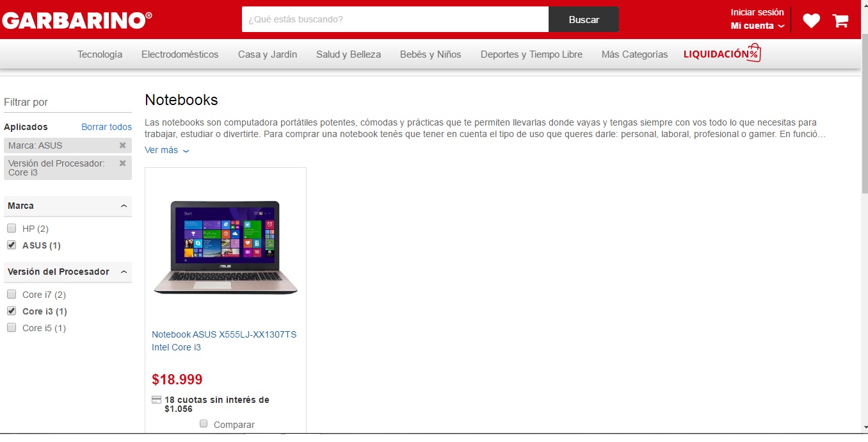Open the Mi cuenta dropdown
This screenshot has height=442, width=868.
coord(757,26)
